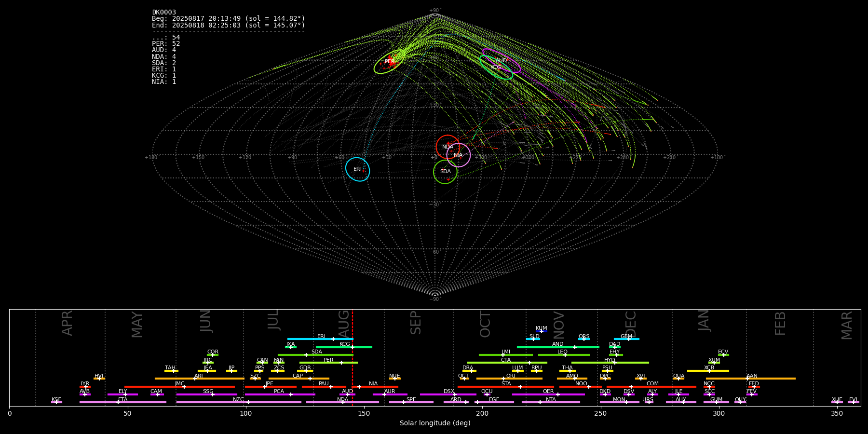Click the 'Beg: 20250817 20:13:49' line
868x434 pixels.
click(x=229, y=19)
